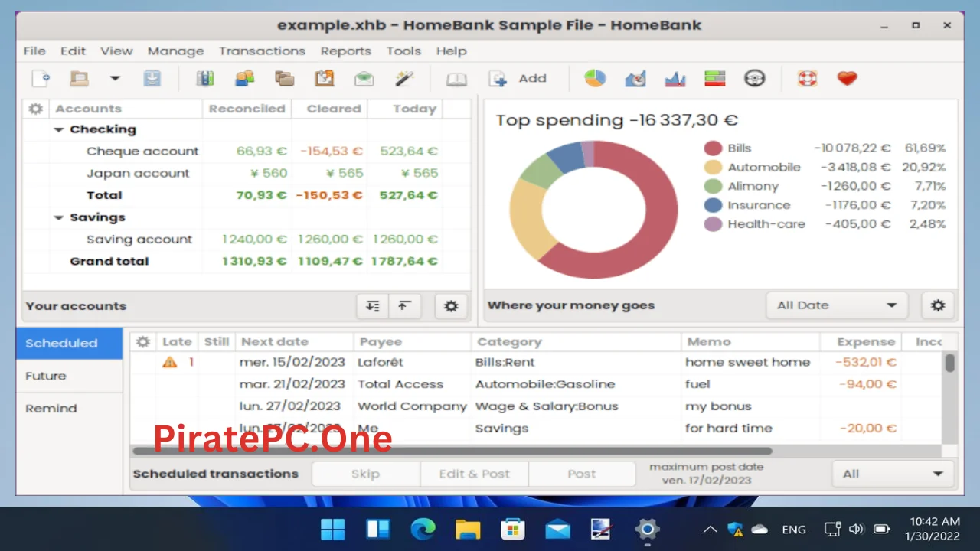Image resolution: width=980 pixels, height=551 pixels.
Task: Click the Open file folder icon
Action: (79, 78)
